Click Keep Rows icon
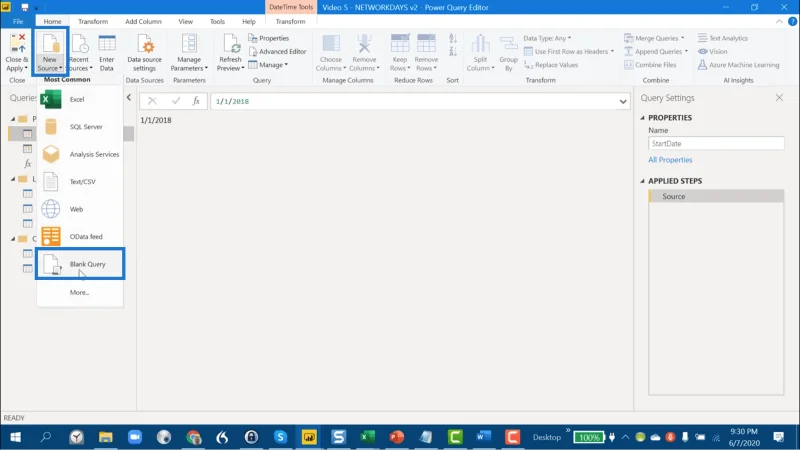Image resolution: width=800 pixels, height=450 pixels. coord(399,44)
